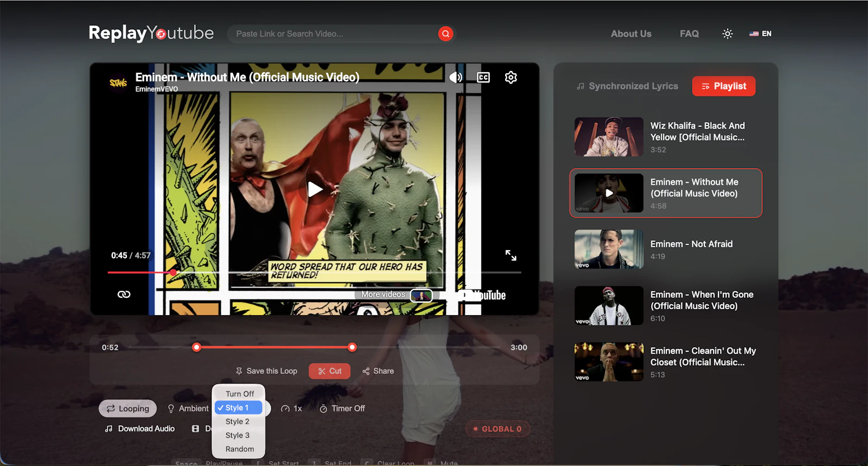
Task: Toggle light/dark theme sun icon
Action: pyautogui.click(x=727, y=34)
